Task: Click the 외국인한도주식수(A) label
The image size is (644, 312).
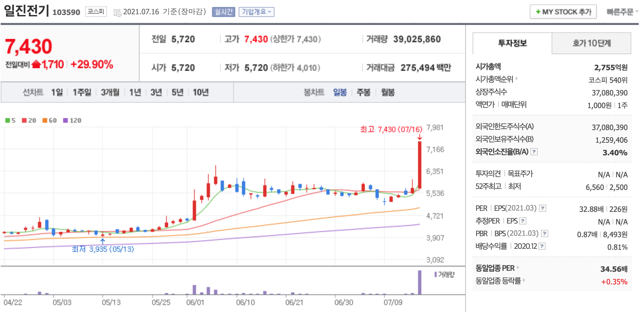Action: [504, 126]
